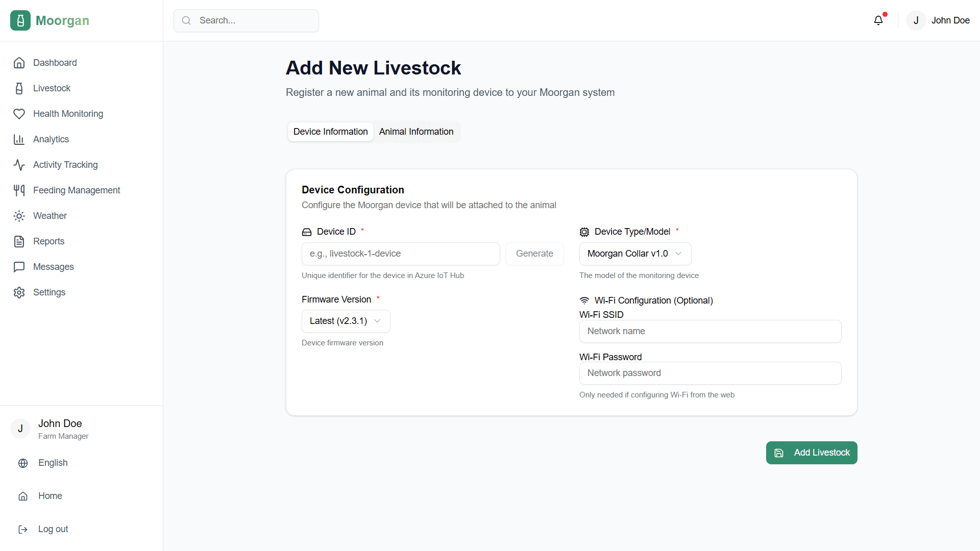Select the Device Information tab
Screen dimensions: 980x551
click(x=330, y=132)
